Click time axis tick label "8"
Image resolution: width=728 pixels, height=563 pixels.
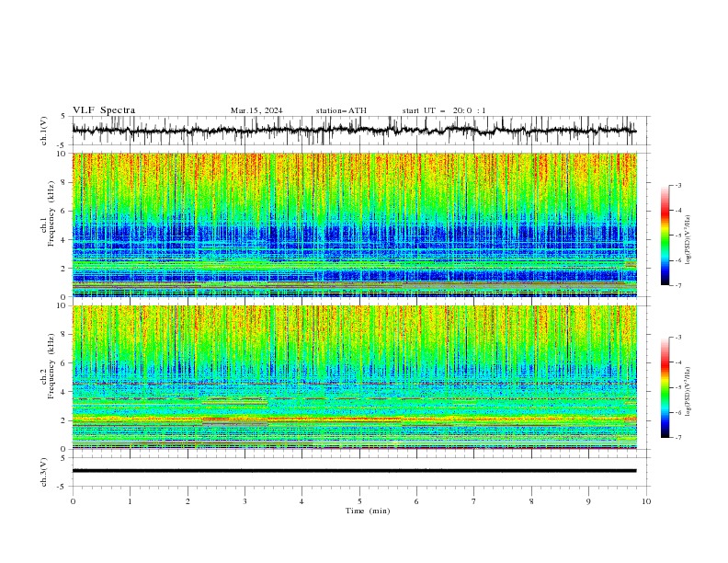(531, 501)
